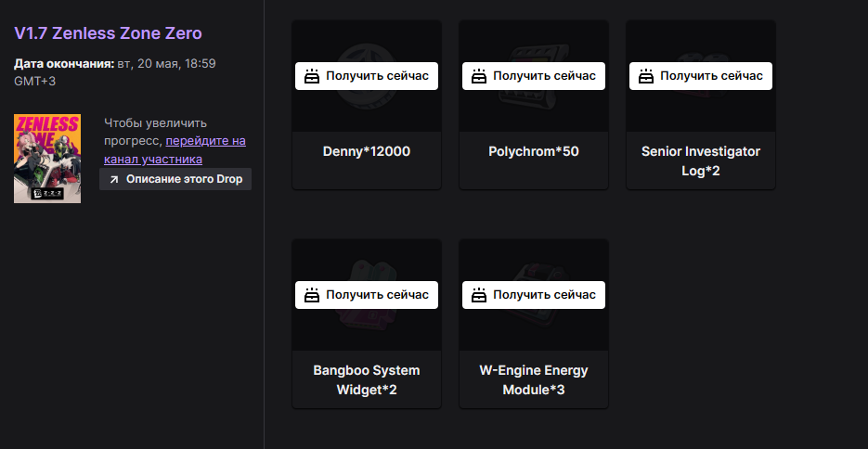This screenshot has height=449, width=868.
Task: Claim the Senior Investigator Log*2 drop
Action: coord(701,76)
